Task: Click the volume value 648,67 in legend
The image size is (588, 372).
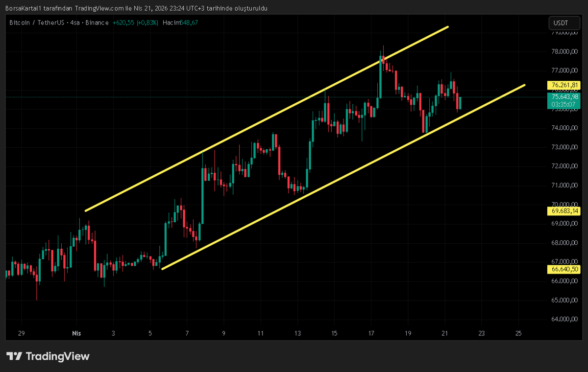Action: tap(189, 23)
